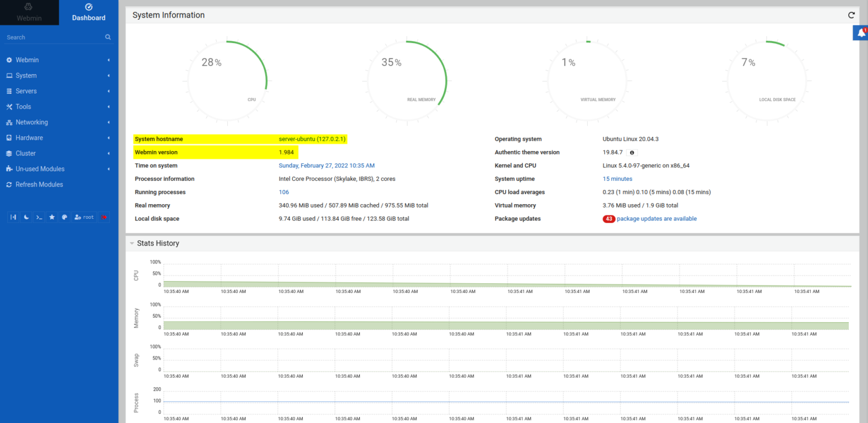The height and width of the screenshot is (423, 868).
Task: Refresh the System Information panel
Action: (851, 15)
